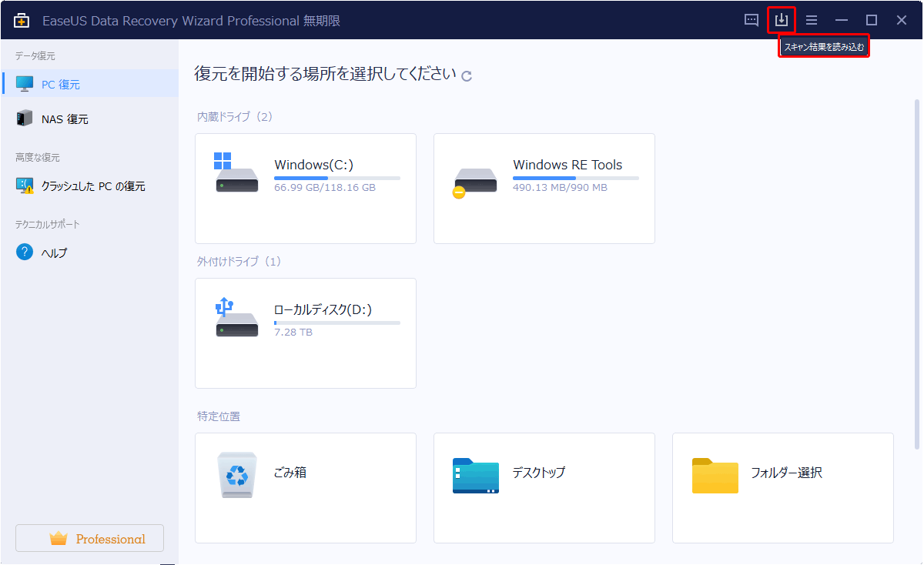924x565 pixels.
Task: Click the Professional edition button
Action: pyautogui.click(x=89, y=538)
